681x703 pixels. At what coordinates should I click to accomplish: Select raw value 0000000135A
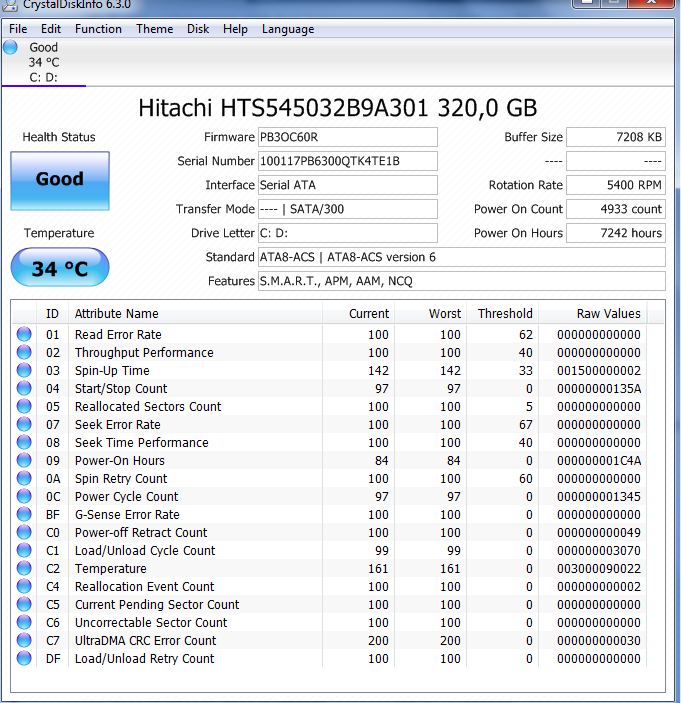coord(599,389)
